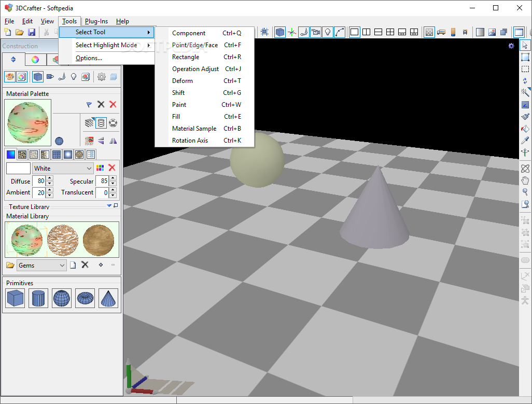Open viewport settings gear icon

point(511,46)
